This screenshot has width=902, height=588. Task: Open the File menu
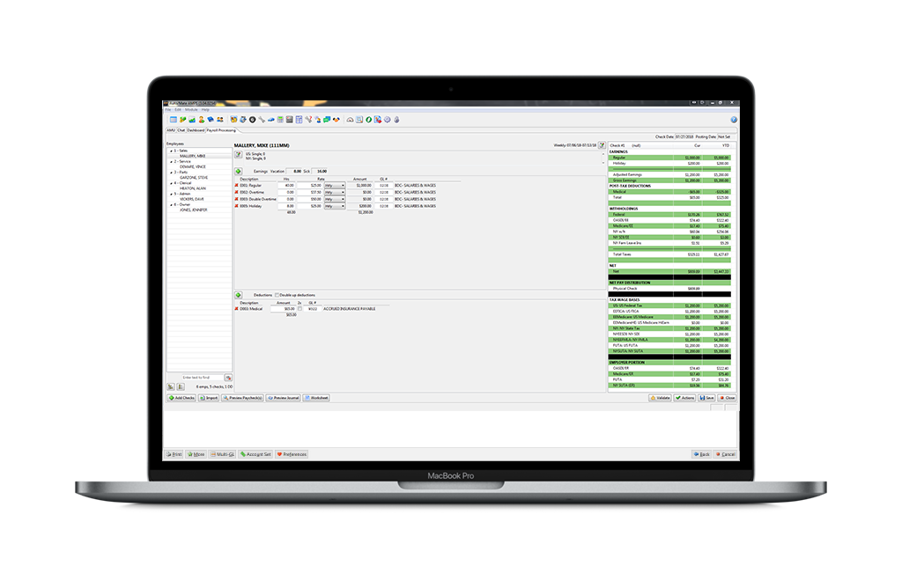pos(168,110)
